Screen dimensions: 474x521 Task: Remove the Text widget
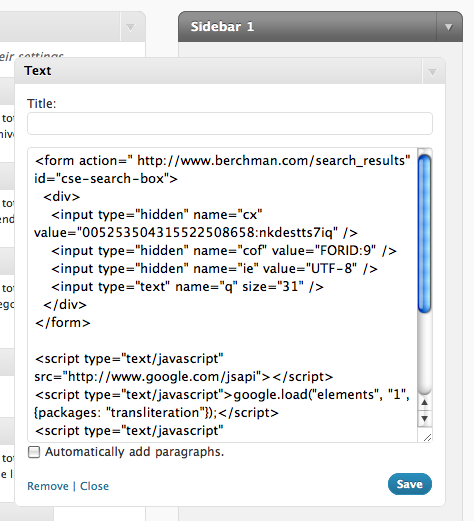[48, 486]
